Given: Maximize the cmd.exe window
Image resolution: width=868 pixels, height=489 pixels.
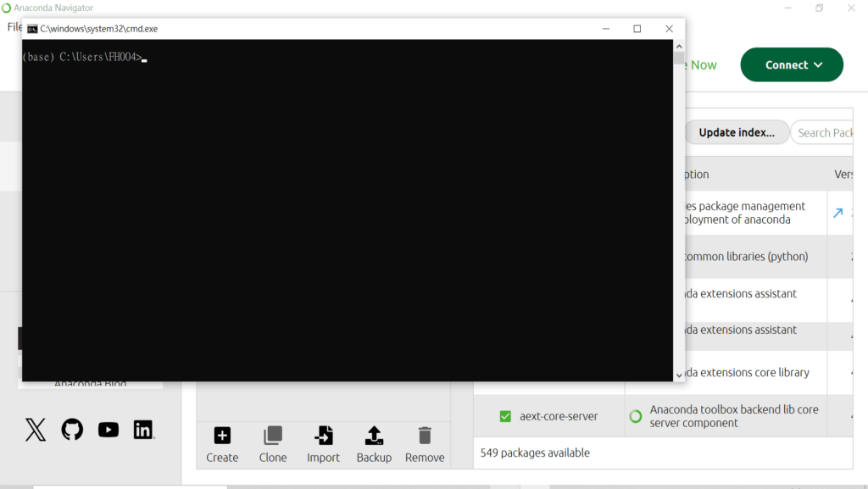Looking at the screenshot, I should click(x=637, y=29).
